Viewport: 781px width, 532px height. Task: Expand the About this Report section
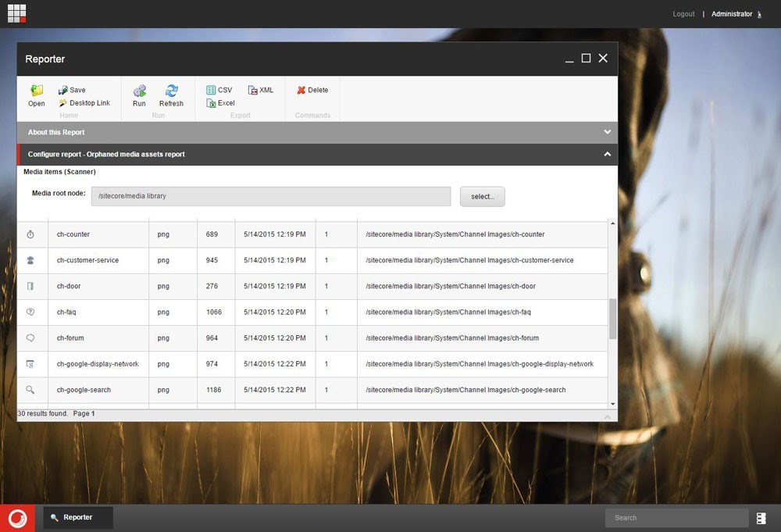[x=607, y=132]
